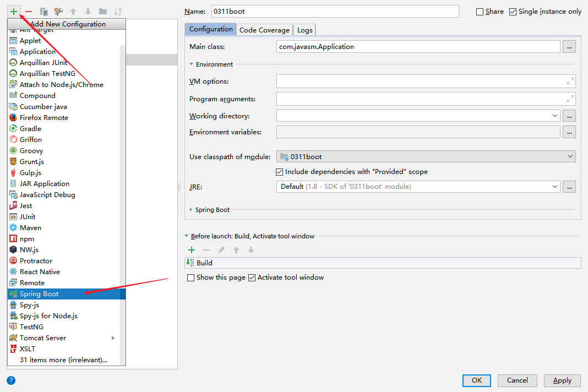Click the blue Help question mark icon
Viewport: 588px width, 392px height.
coord(11,380)
